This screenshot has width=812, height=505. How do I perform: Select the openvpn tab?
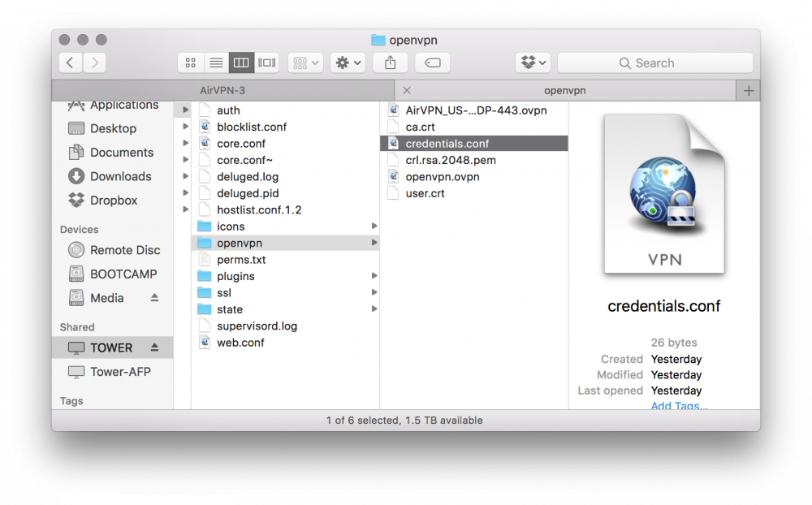point(565,90)
